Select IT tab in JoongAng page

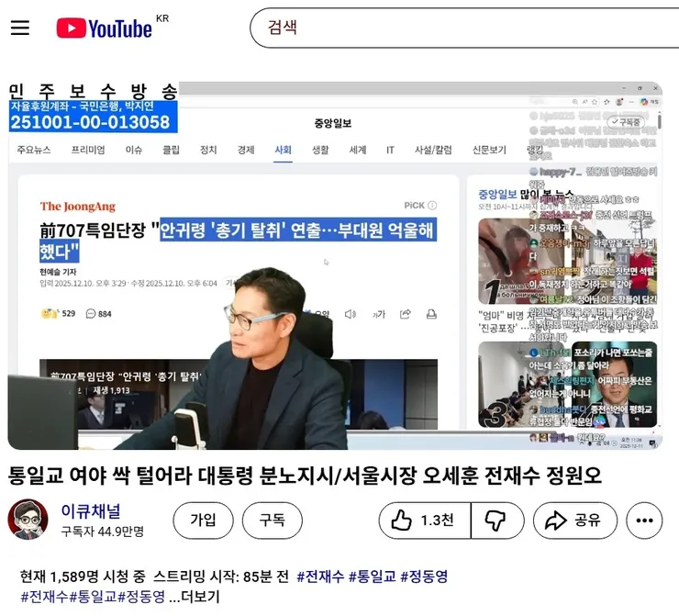point(390,150)
